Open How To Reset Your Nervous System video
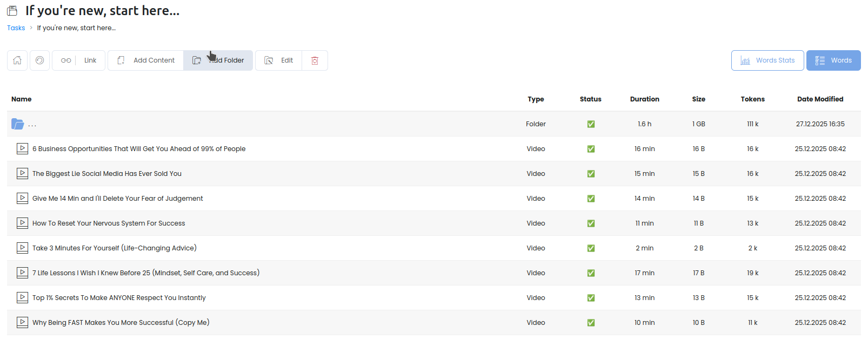 pyautogui.click(x=109, y=223)
